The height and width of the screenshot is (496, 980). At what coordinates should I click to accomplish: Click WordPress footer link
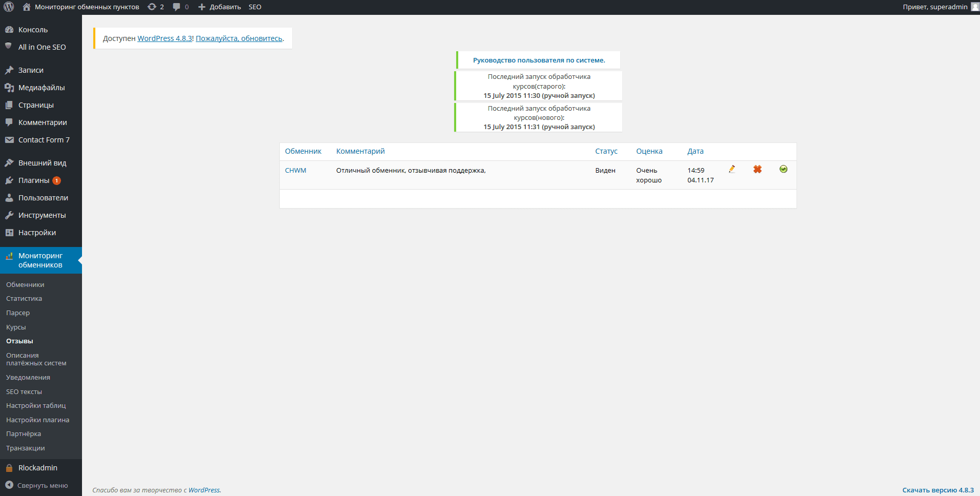(204, 490)
